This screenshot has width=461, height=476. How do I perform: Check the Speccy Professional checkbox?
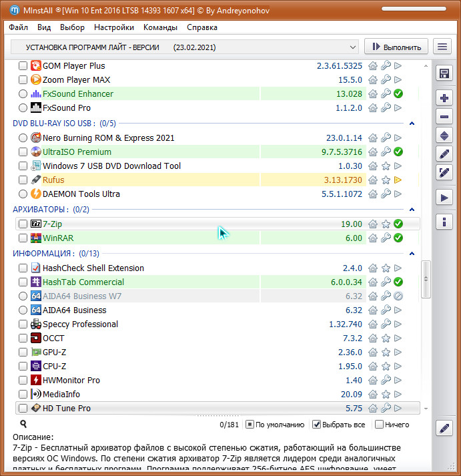coord(23,324)
